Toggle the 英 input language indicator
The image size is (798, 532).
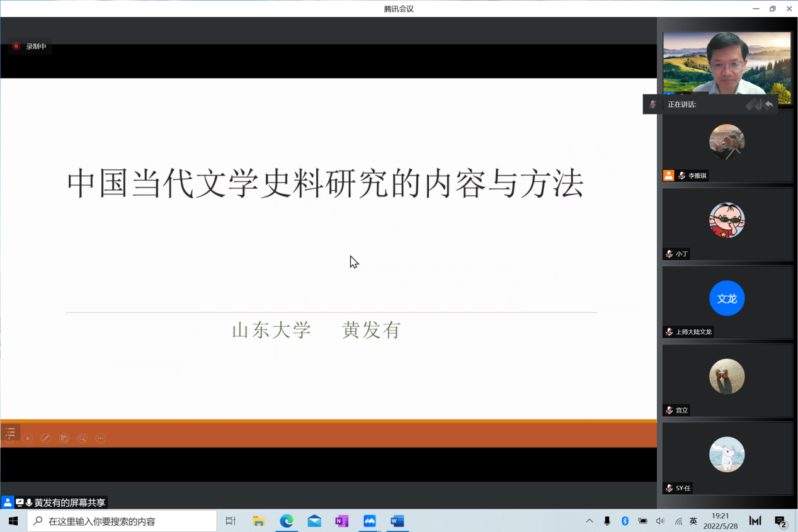693,521
